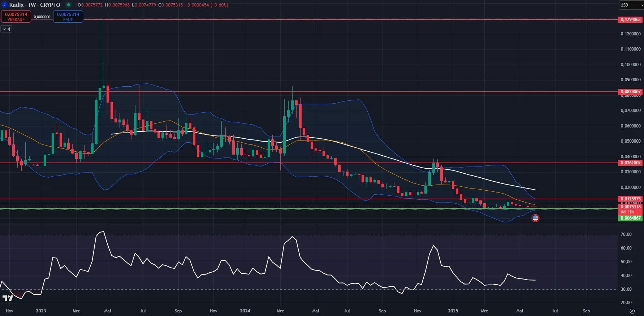This screenshot has height=316, width=644.
Task: Click the close value C0,0075318
Action: pos(170,5)
